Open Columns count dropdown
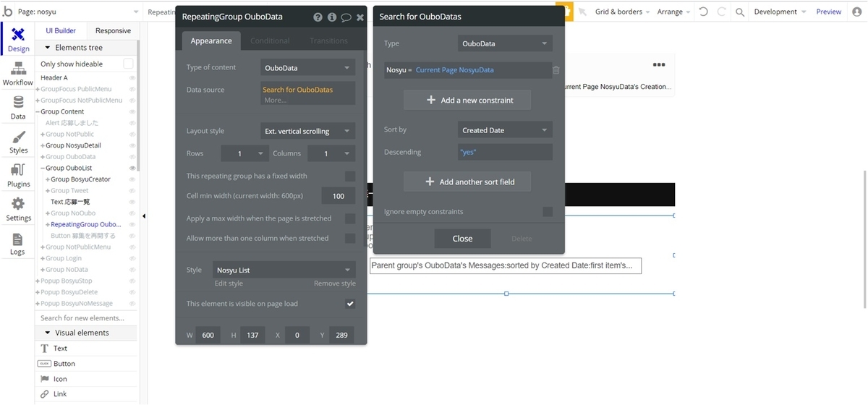Viewport: 868px width, 405px height. (331, 153)
